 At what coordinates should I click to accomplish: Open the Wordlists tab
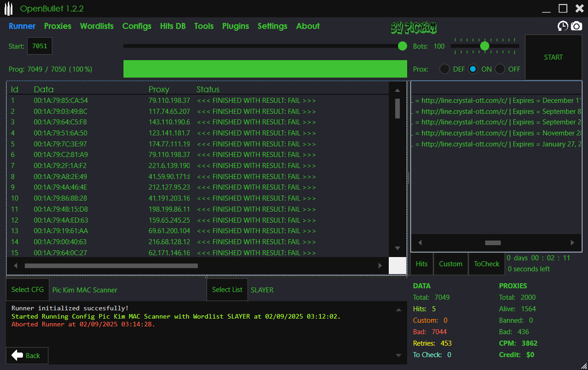click(x=97, y=26)
